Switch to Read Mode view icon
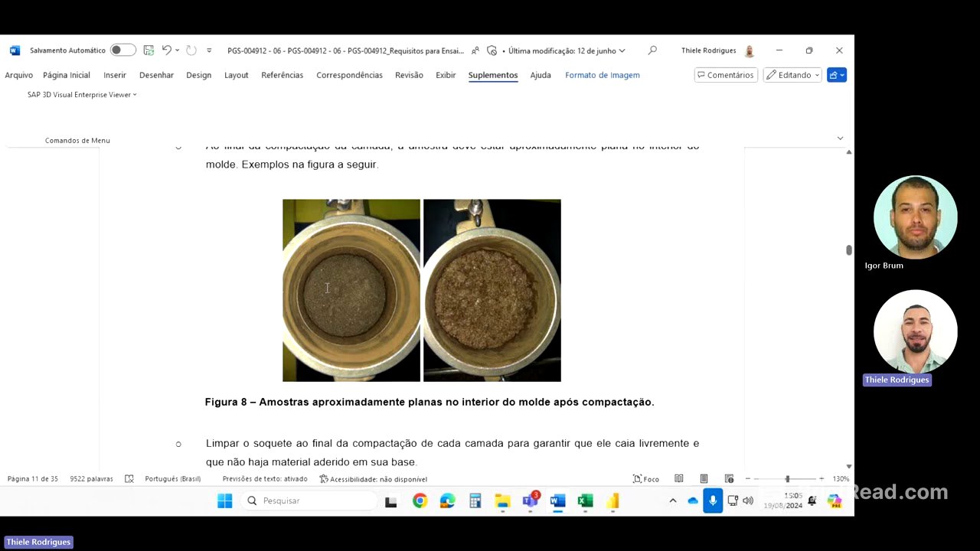This screenshot has width=980, height=551. tap(679, 479)
